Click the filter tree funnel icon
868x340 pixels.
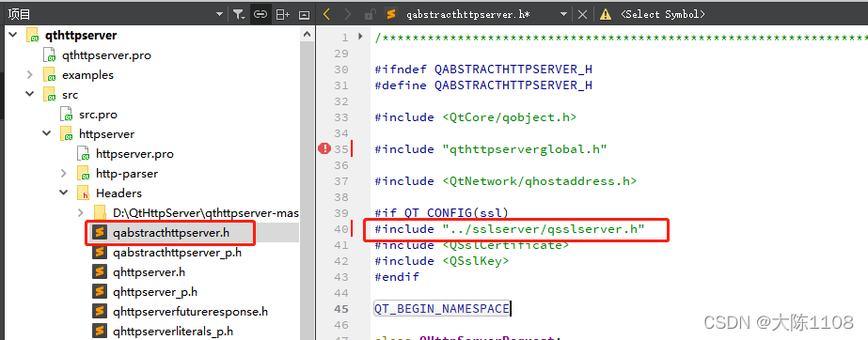239,14
